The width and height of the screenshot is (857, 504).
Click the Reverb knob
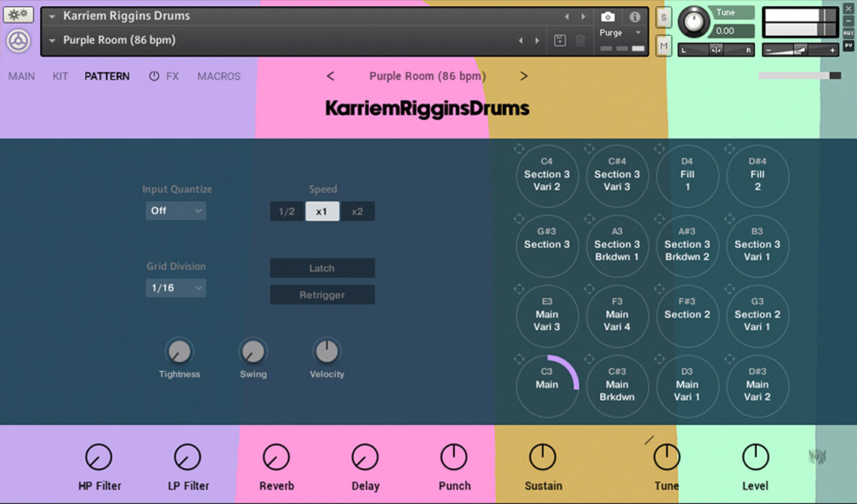click(x=276, y=457)
